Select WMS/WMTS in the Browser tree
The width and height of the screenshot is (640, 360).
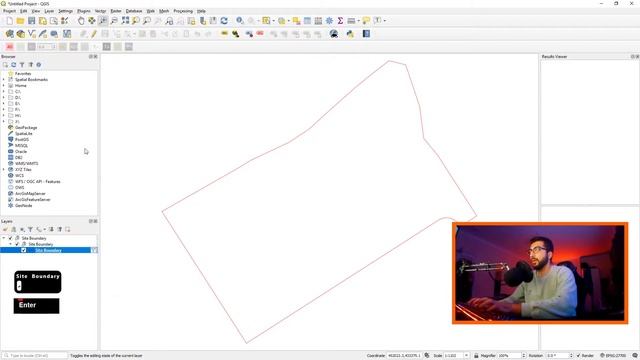[27, 164]
